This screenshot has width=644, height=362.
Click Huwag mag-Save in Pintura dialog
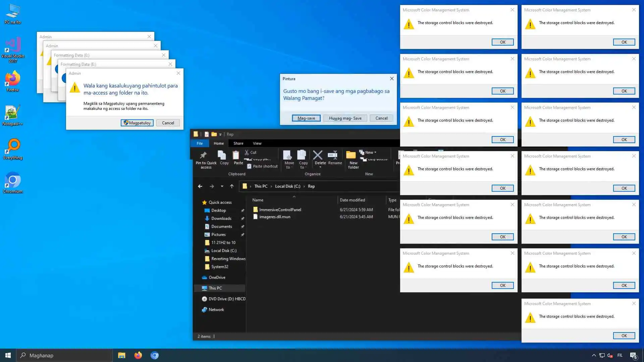click(x=345, y=118)
